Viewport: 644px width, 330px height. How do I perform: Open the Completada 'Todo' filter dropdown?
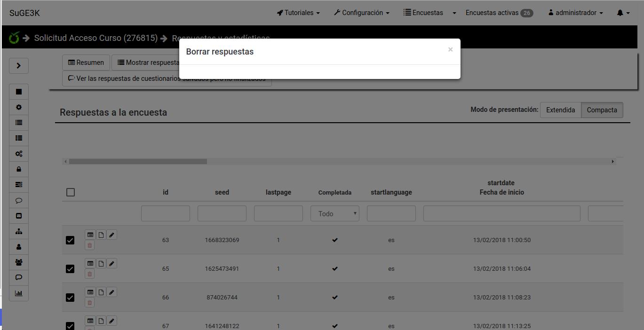[334, 214]
